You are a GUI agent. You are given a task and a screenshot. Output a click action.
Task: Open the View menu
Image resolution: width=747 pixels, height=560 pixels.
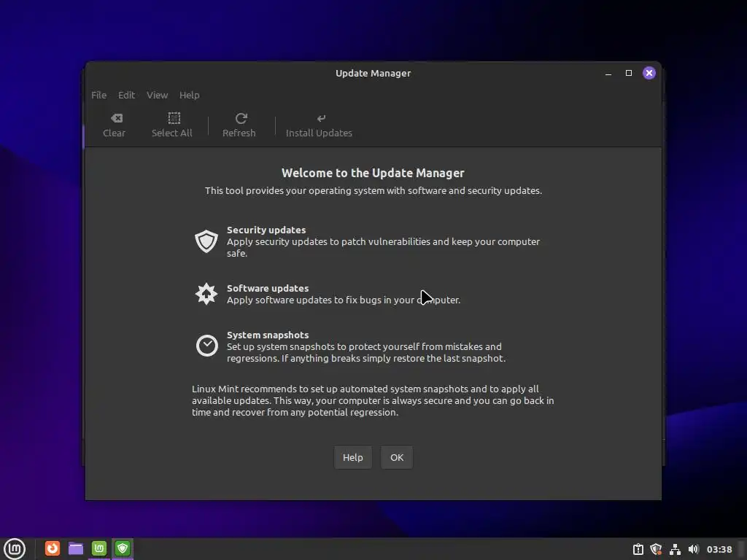click(x=157, y=96)
